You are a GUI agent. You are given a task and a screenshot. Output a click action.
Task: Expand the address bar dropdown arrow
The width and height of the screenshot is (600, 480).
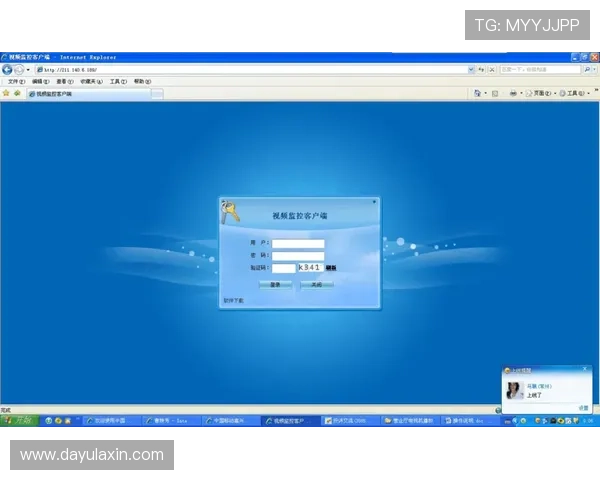(472, 70)
